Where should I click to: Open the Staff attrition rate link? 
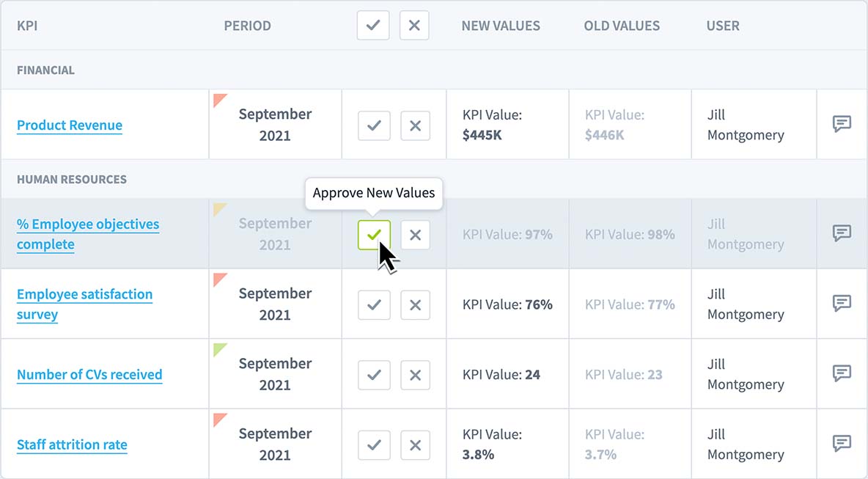(72, 445)
